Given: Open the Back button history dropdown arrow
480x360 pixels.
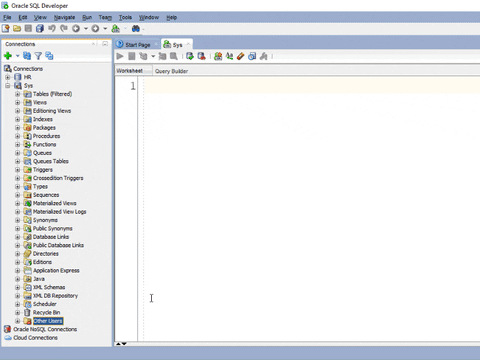Looking at the screenshot, I should point(86,29).
